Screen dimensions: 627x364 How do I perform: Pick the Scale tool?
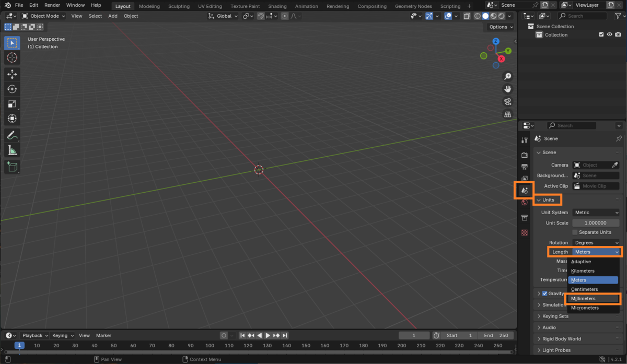[13, 104]
